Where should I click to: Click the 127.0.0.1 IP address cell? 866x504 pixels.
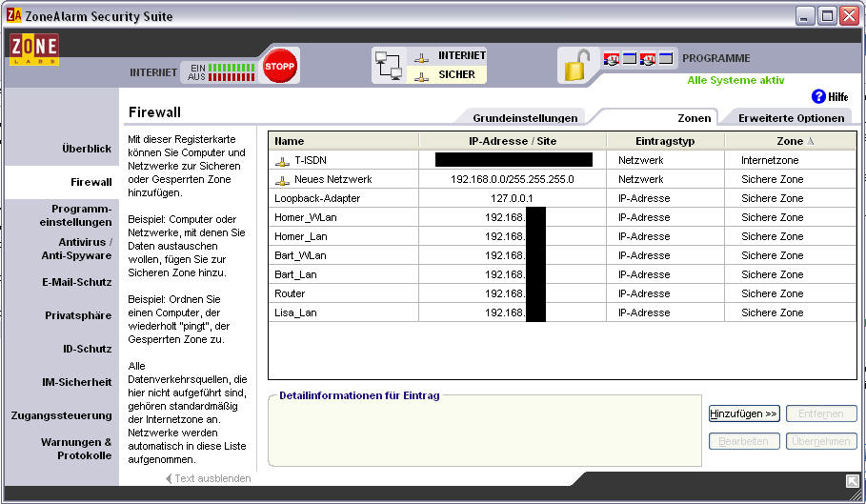tap(512, 198)
